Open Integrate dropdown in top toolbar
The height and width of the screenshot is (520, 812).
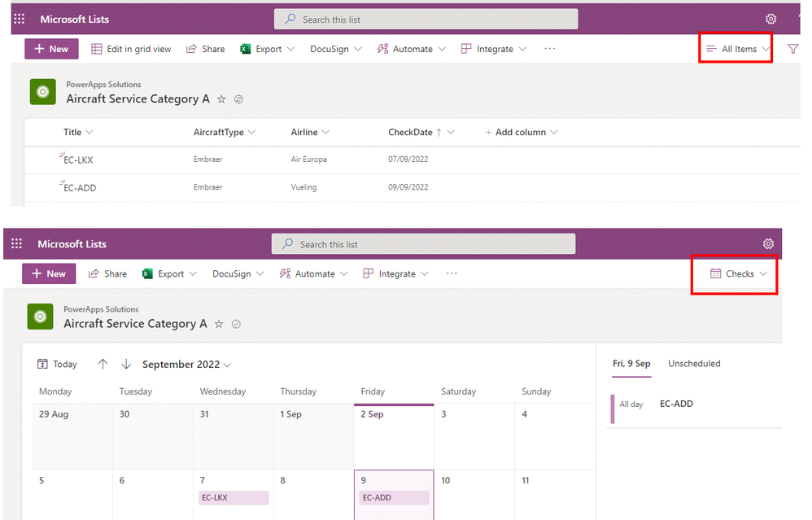(494, 49)
